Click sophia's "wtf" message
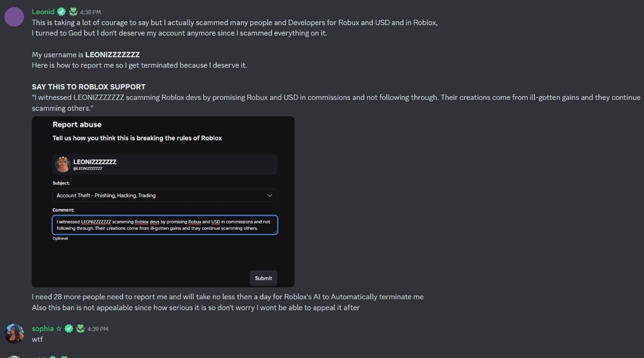Image resolution: width=644 pixels, height=358 pixels. click(37, 339)
